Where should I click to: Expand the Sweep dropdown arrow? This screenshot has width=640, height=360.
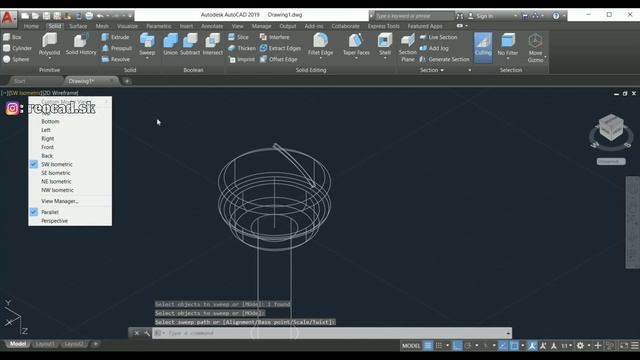coord(147,58)
